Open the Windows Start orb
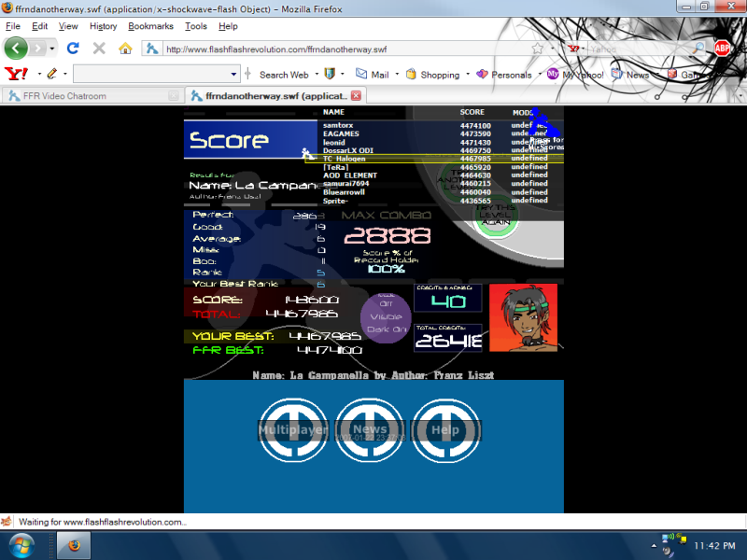The height and width of the screenshot is (560, 747). coord(20,543)
